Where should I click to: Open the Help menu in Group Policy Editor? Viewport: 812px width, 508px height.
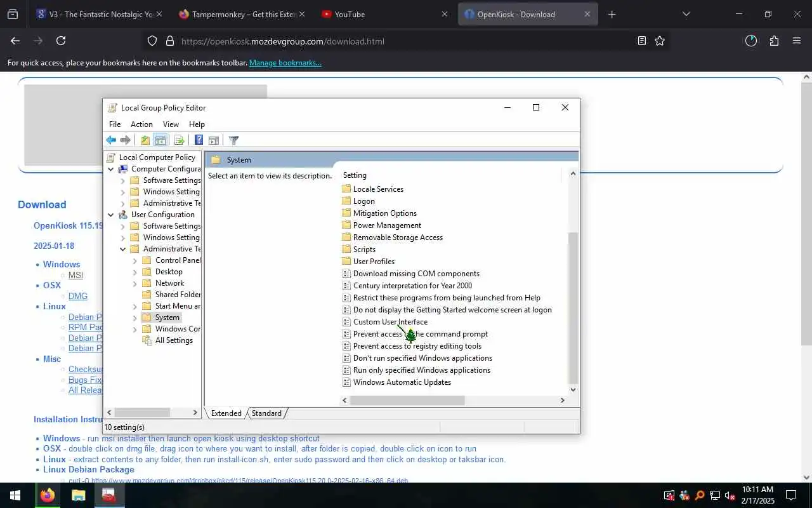197,124
